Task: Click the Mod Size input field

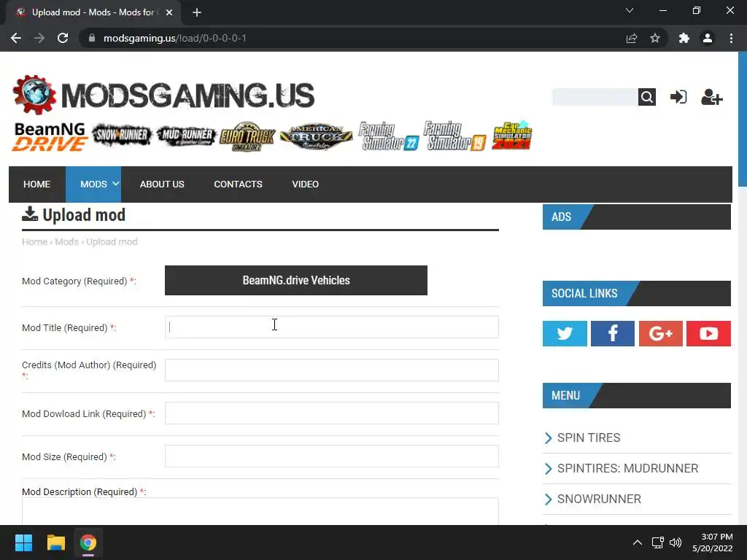Action: click(332, 456)
